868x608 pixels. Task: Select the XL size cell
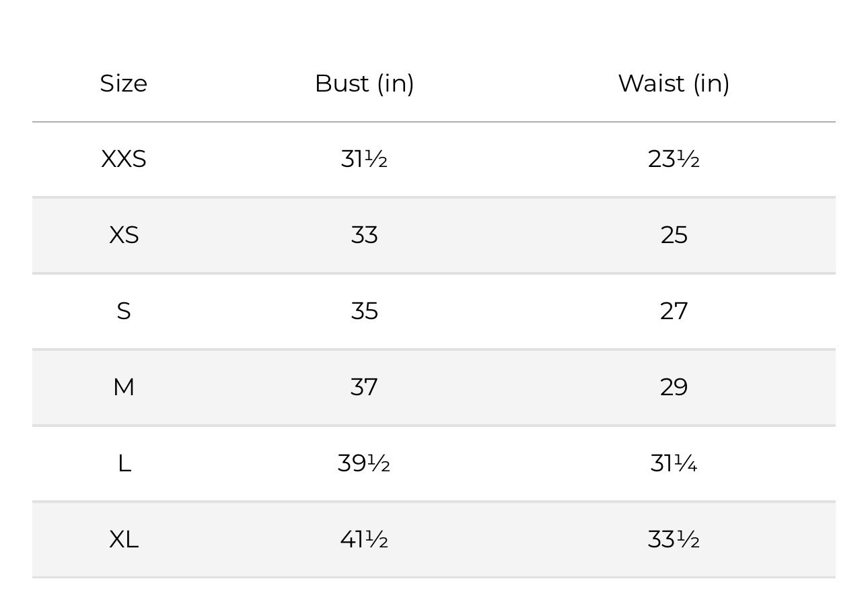124,539
